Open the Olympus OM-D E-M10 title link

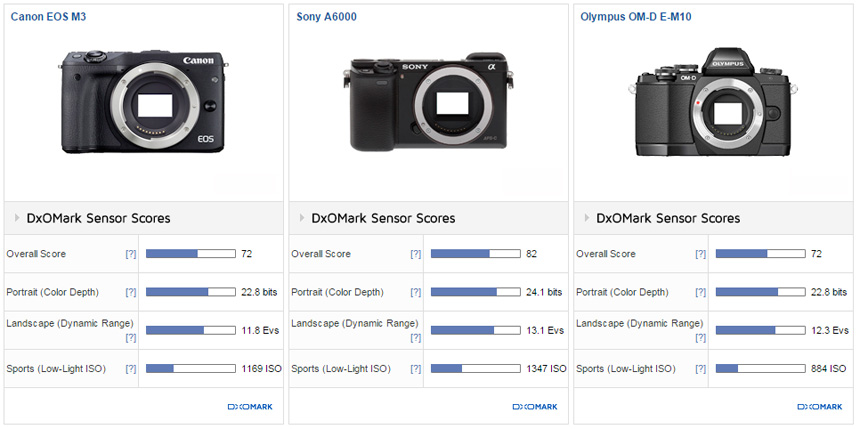pos(636,16)
